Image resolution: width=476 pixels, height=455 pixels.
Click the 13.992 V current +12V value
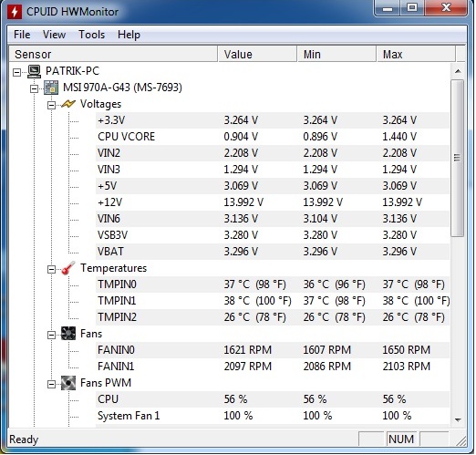pos(243,202)
